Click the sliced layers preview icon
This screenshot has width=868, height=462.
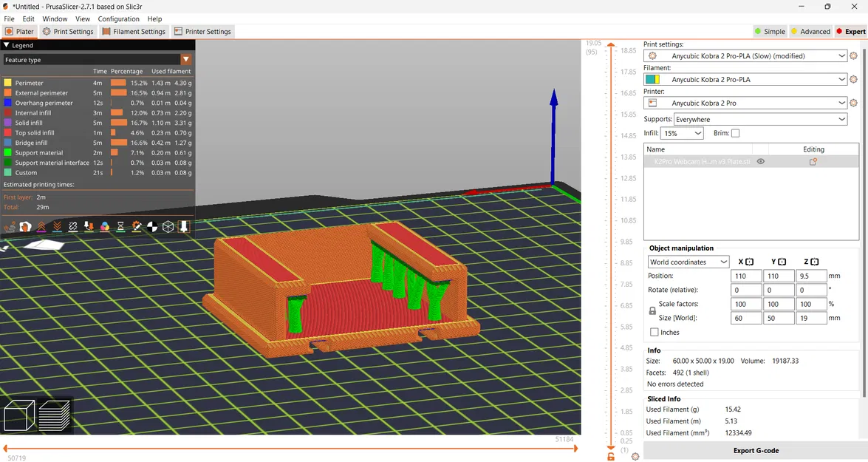(54, 415)
